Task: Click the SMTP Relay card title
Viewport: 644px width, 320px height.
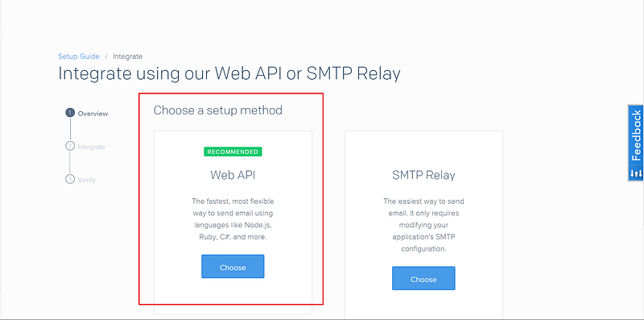Action: coord(423,175)
